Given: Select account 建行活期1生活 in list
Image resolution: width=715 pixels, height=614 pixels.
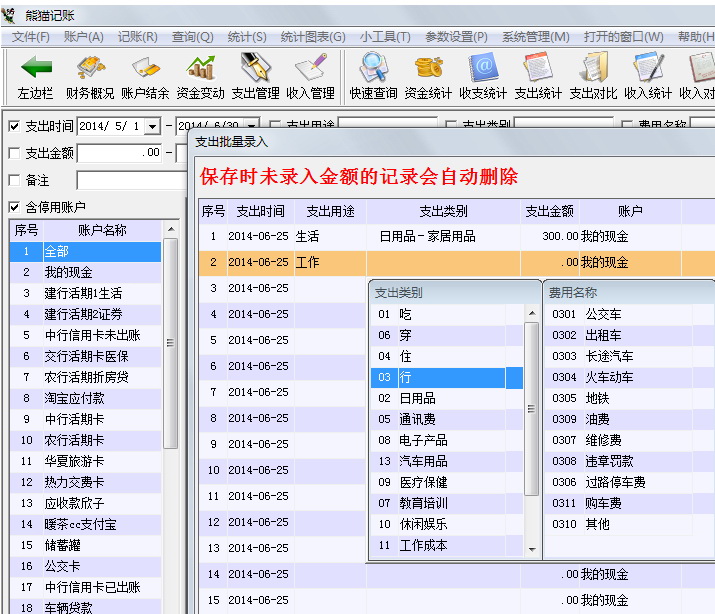Looking at the screenshot, I should pos(83,293).
